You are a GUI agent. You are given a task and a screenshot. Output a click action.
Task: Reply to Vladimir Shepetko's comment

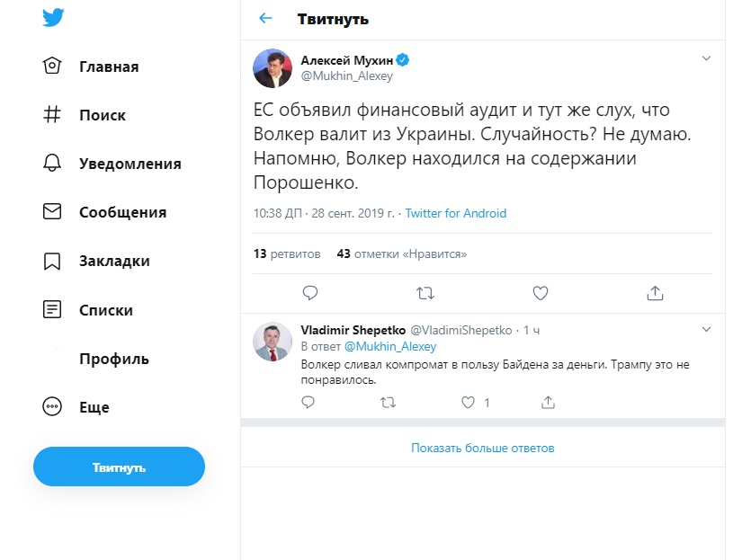(x=308, y=403)
